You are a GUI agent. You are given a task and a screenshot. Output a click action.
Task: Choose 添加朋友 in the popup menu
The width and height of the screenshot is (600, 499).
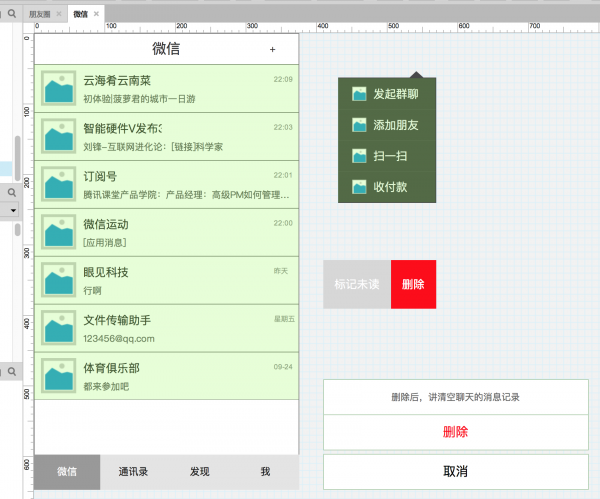(387, 125)
